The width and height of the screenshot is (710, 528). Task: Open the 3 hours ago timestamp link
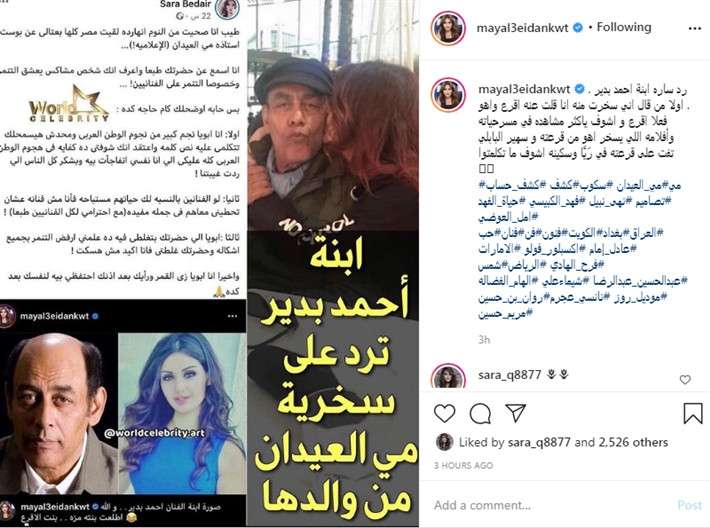(463, 466)
